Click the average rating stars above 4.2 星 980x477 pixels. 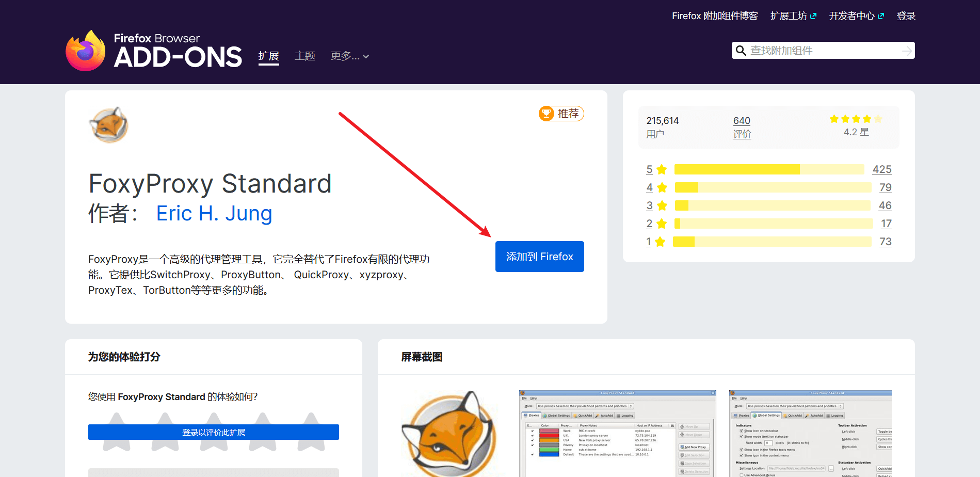(856, 119)
